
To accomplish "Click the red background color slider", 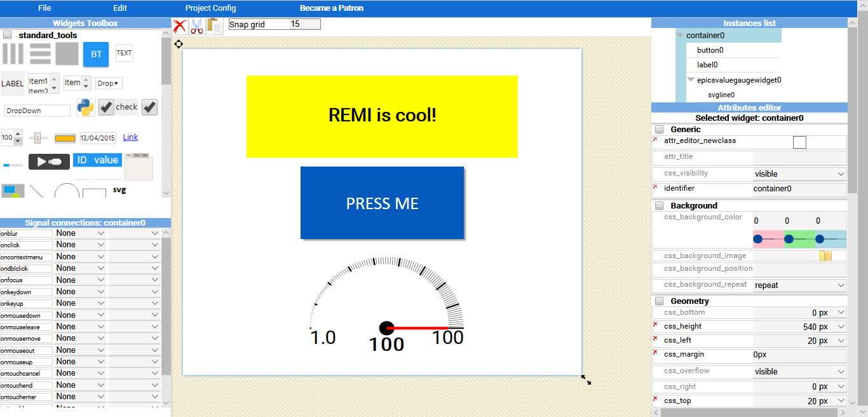I will click(768, 239).
